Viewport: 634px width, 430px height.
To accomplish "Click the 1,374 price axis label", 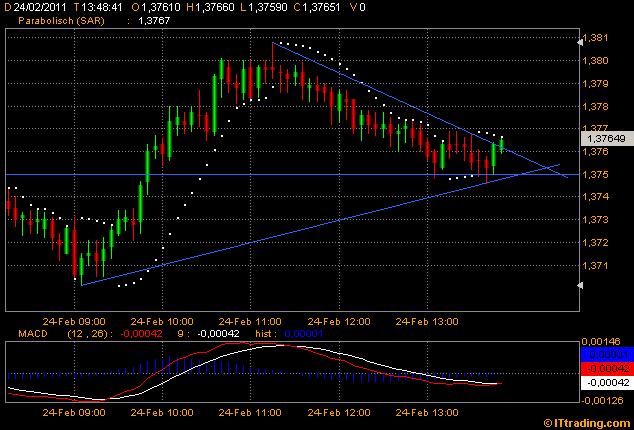I will pyautogui.click(x=596, y=197).
